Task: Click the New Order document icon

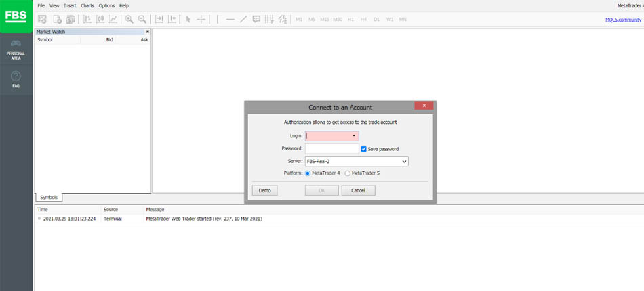Action: (x=57, y=19)
